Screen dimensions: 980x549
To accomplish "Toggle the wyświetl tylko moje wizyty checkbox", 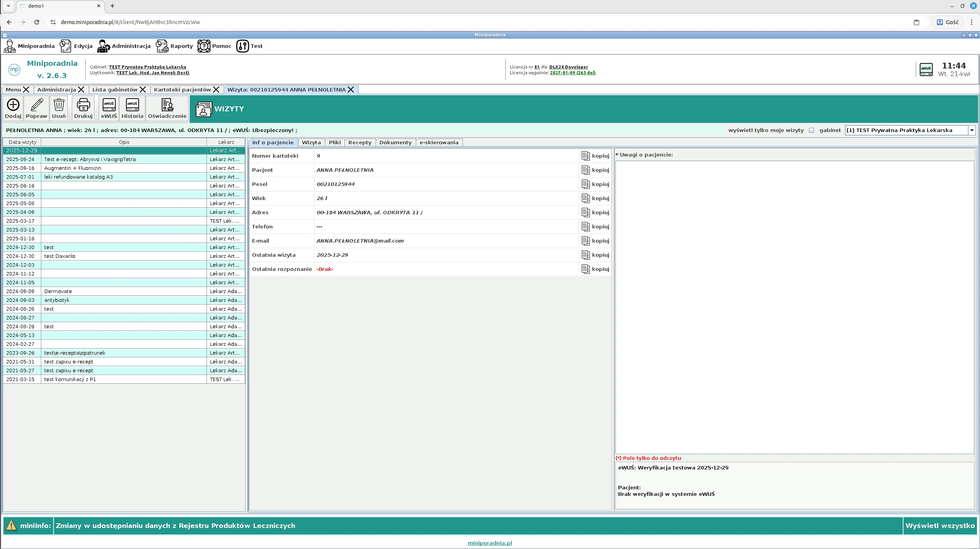I will pyautogui.click(x=811, y=130).
